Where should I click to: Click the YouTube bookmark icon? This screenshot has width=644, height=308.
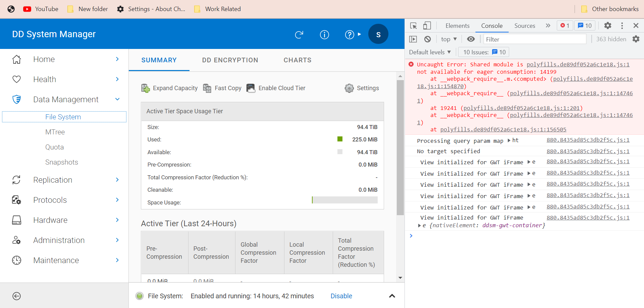pos(27,9)
